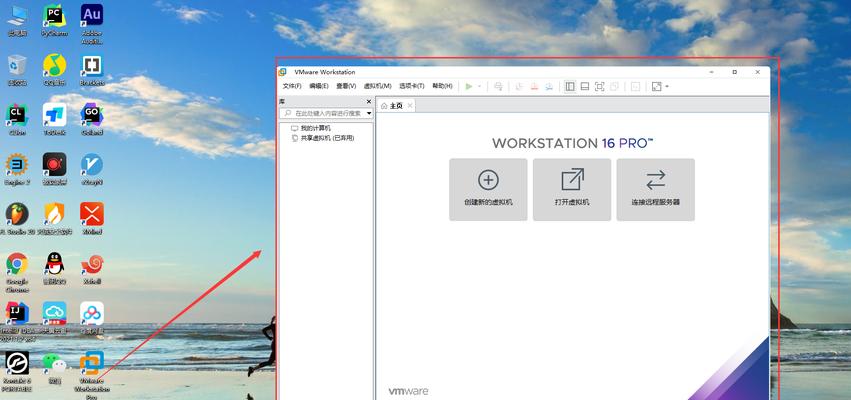Maximize the VMware Workstation window

[734, 72]
